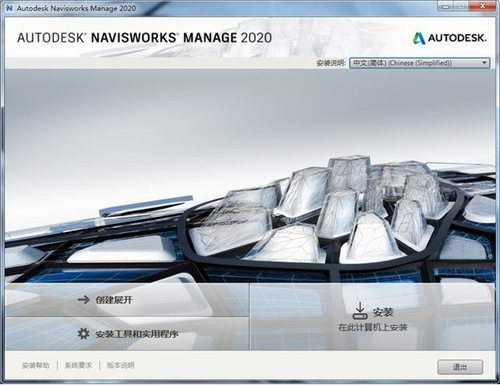Click the 退出 button
Image resolution: width=500 pixels, height=385 pixels.
click(460, 367)
